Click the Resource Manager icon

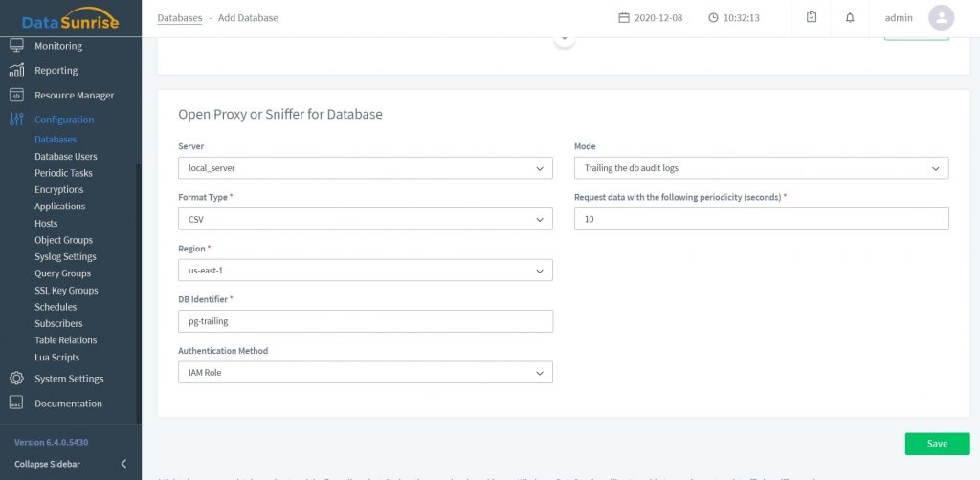[x=16, y=96]
